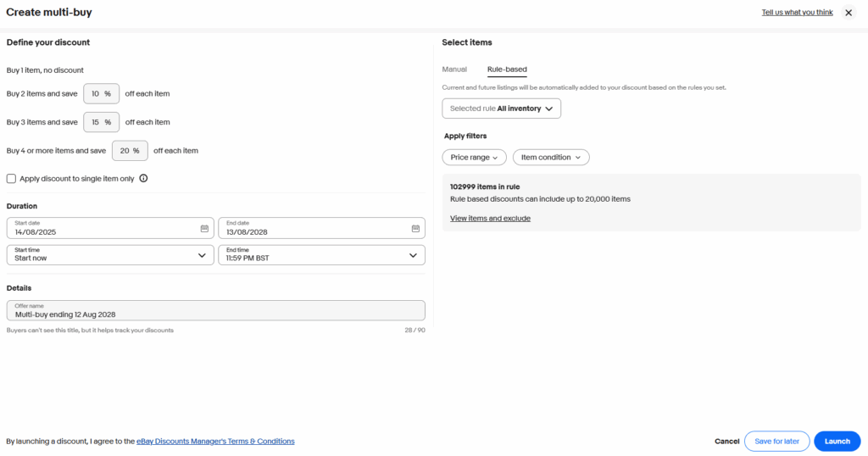Image resolution: width=868 pixels, height=456 pixels.
Task: Expand the Item condition filter
Action: coord(551,157)
